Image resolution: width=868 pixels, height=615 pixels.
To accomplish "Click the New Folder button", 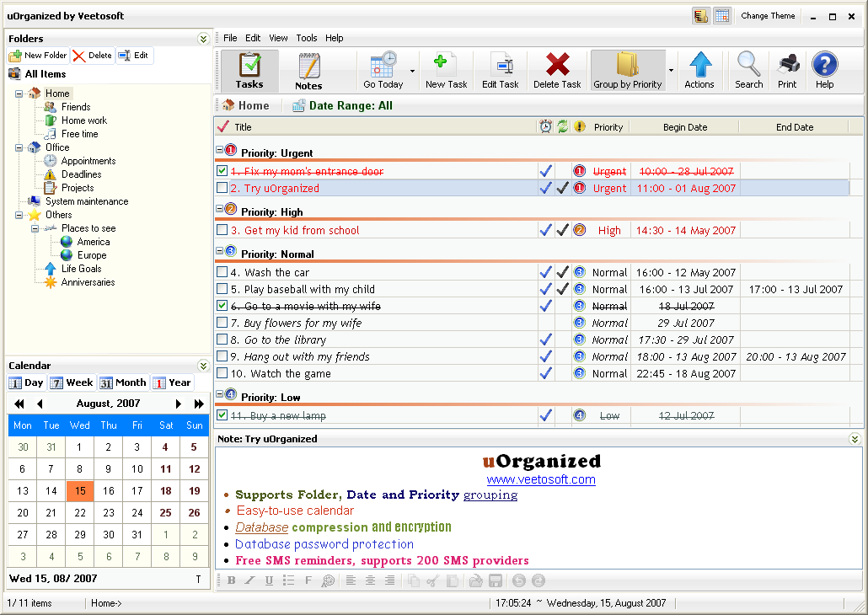I will coord(38,56).
